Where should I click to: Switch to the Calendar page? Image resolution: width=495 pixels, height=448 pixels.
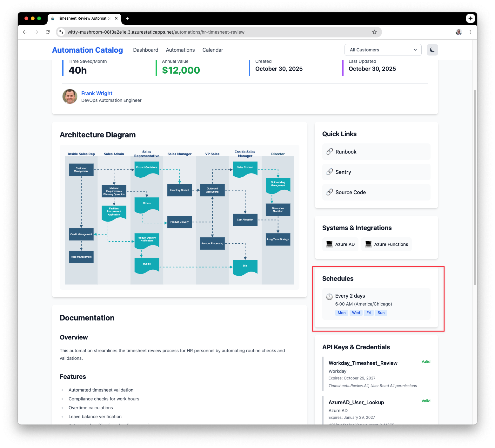coord(212,50)
